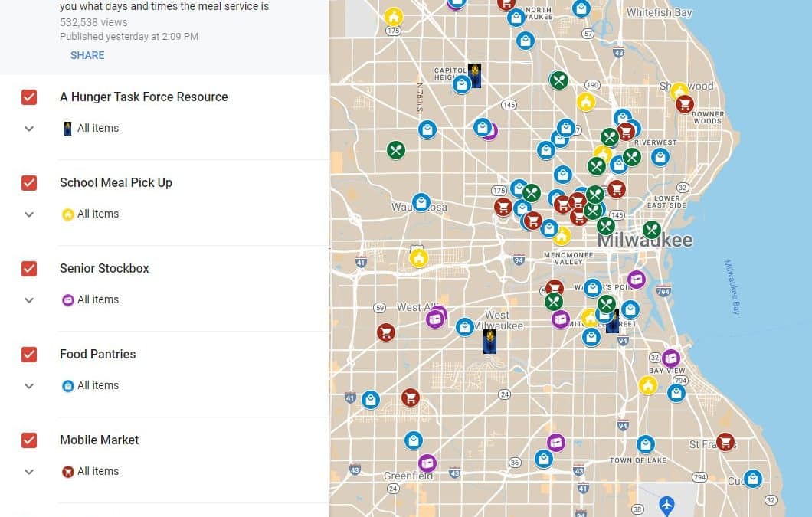Screen dimensions: 812x517
Task: Click the Mobile Market legend icon
Action: [68, 472]
